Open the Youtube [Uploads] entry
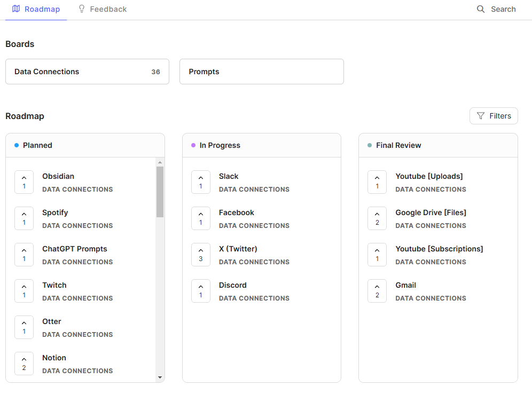This screenshot has height=418, width=532. point(429,176)
